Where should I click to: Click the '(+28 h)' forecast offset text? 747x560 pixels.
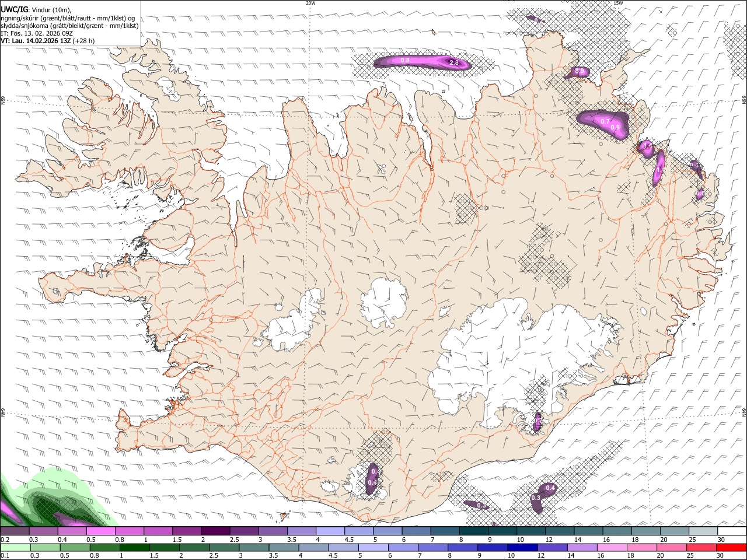point(84,41)
